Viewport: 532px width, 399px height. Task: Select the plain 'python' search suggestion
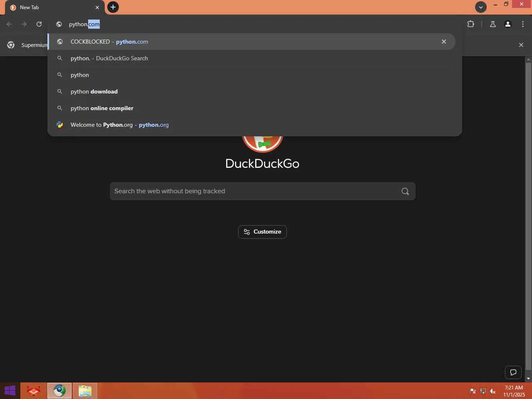click(252, 75)
